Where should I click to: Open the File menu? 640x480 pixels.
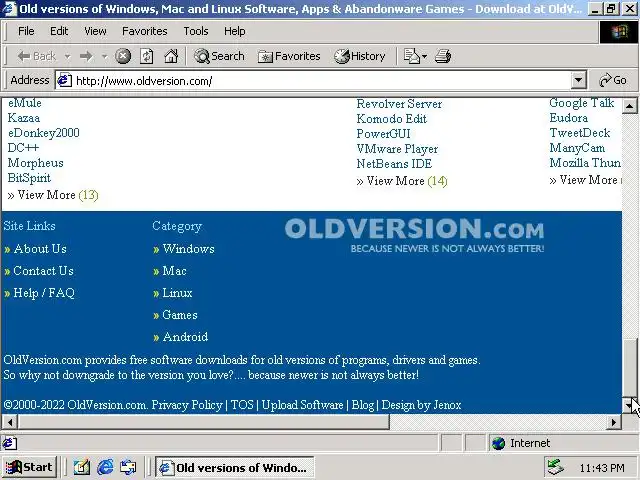pos(26,31)
